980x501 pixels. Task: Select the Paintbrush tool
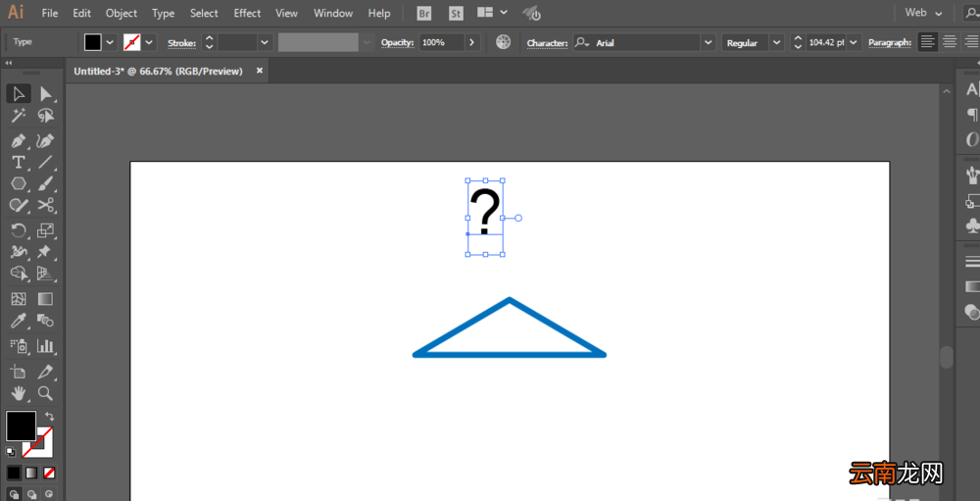click(46, 184)
